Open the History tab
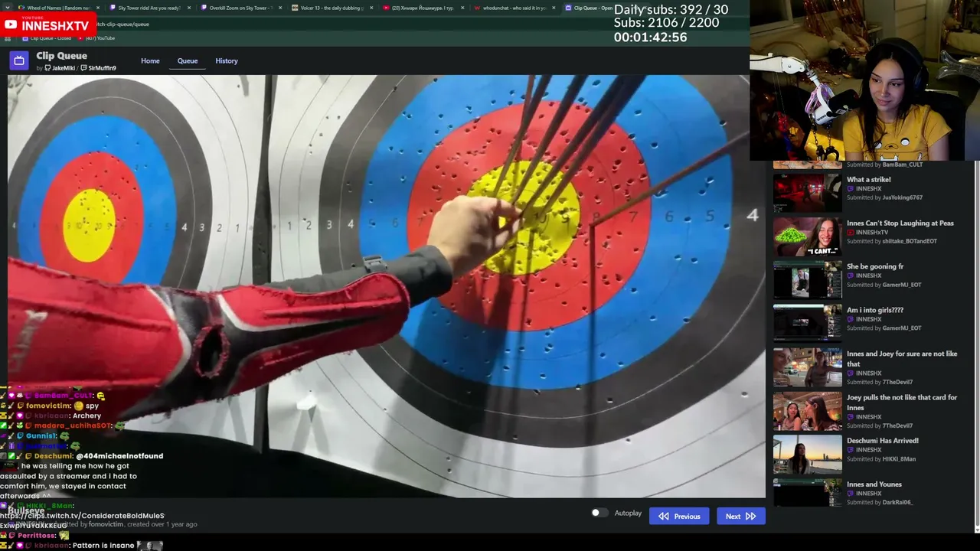The width and height of the screenshot is (980, 551). point(227,61)
